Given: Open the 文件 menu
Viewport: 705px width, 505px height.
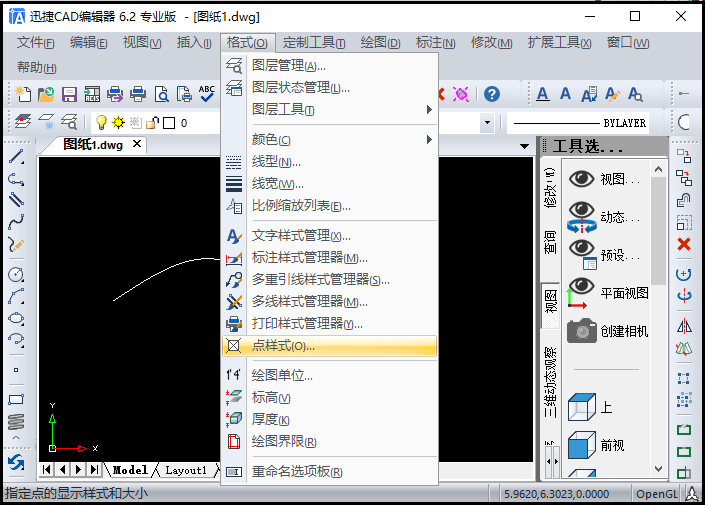Looking at the screenshot, I should click(36, 43).
